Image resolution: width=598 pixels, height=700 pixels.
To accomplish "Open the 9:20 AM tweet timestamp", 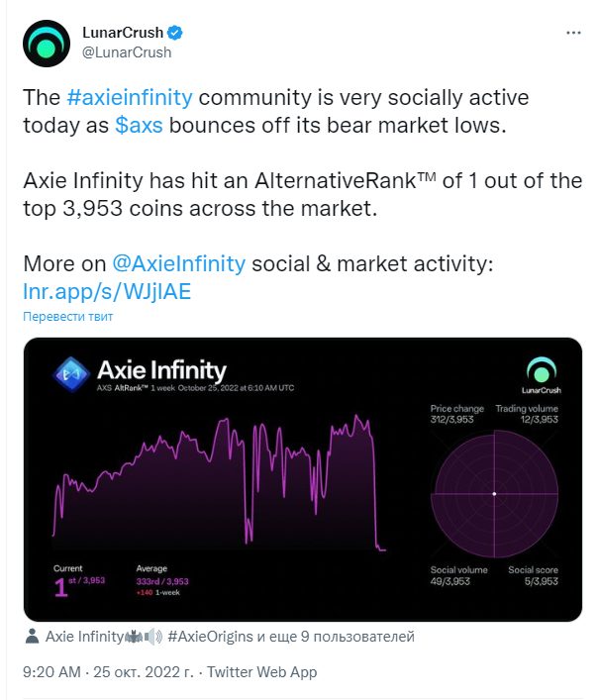I will pyautogui.click(x=51, y=672).
